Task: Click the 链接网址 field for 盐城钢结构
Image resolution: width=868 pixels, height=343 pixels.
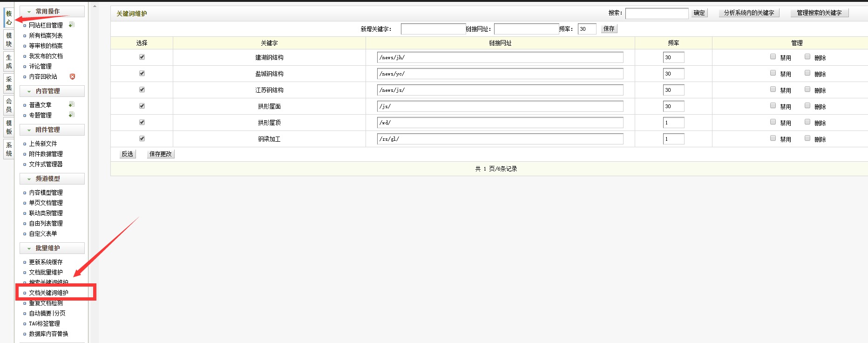Action: pos(500,74)
